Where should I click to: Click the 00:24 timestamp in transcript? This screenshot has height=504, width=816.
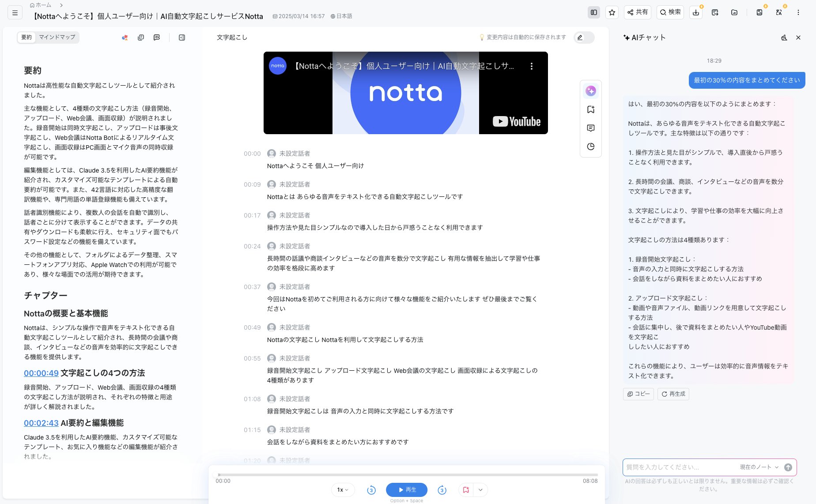tap(252, 246)
